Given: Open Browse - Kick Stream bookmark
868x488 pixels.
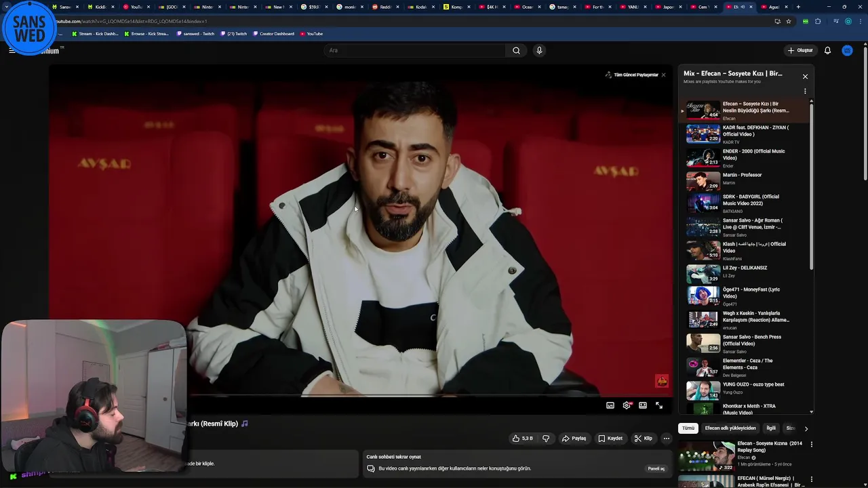Looking at the screenshot, I should click(x=146, y=34).
